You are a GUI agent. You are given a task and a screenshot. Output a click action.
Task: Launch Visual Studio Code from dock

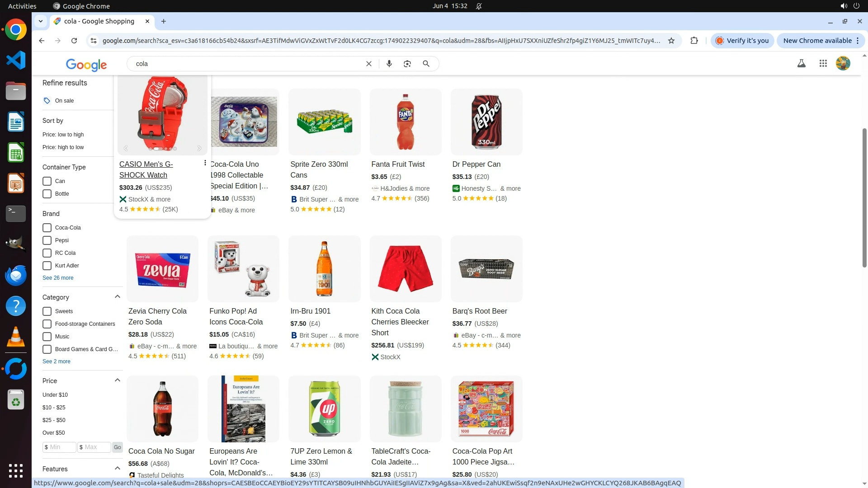point(16,60)
